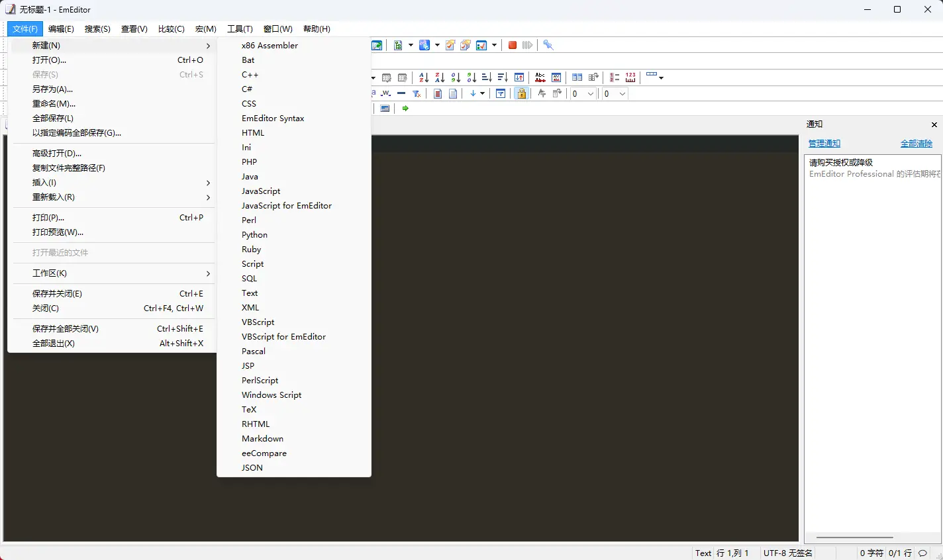Image resolution: width=943 pixels, height=560 pixels.
Task: Open dropdown arrow beside blue down arrow
Action: 482,93
